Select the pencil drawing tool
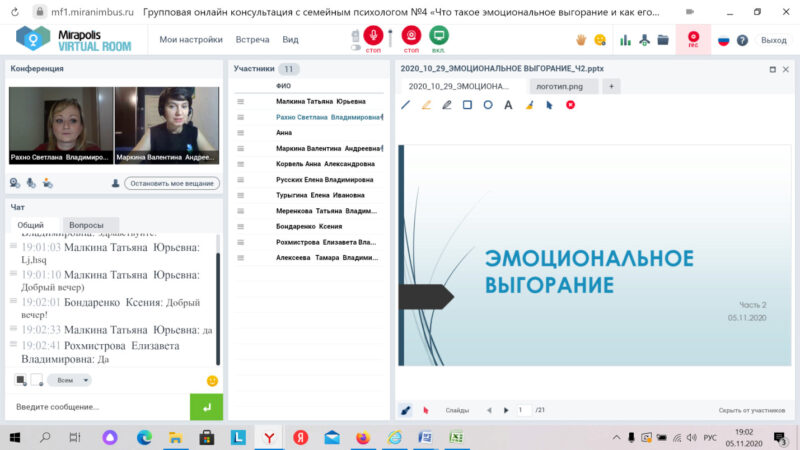Image resolution: width=800 pixels, height=450 pixels. pyautogui.click(x=446, y=105)
